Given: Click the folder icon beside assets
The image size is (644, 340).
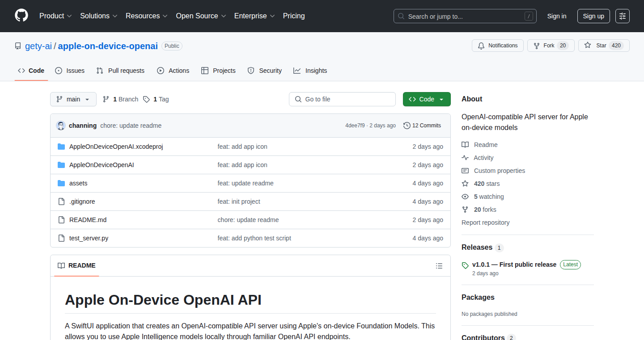Looking at the screenshot, I should 61,183.
